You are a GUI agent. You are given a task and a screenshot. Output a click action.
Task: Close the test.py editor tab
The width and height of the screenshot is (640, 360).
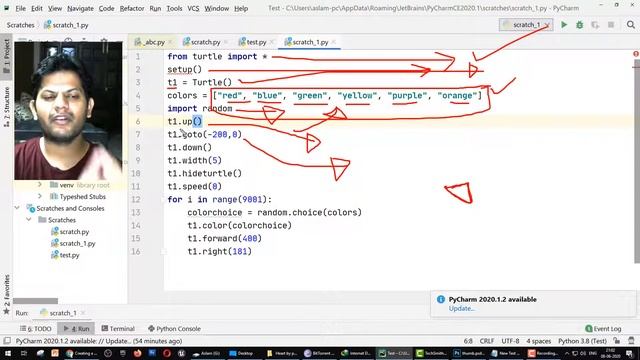(x=272, y=42)
